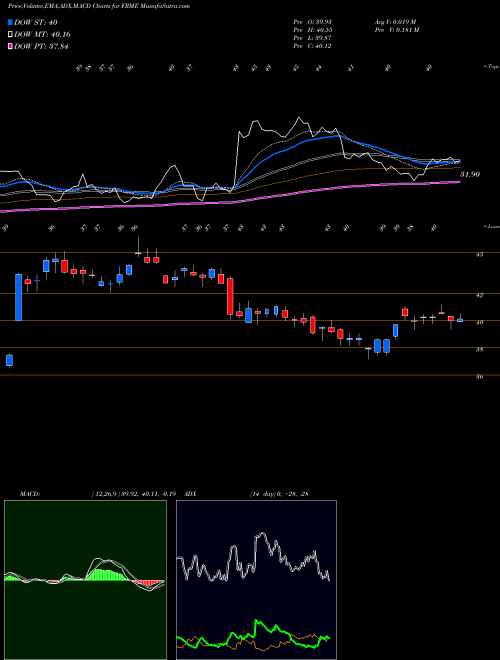500x660 pixels.
Task: Open the dark blue ADX indicator chart panel
Action: pos(256,580)
